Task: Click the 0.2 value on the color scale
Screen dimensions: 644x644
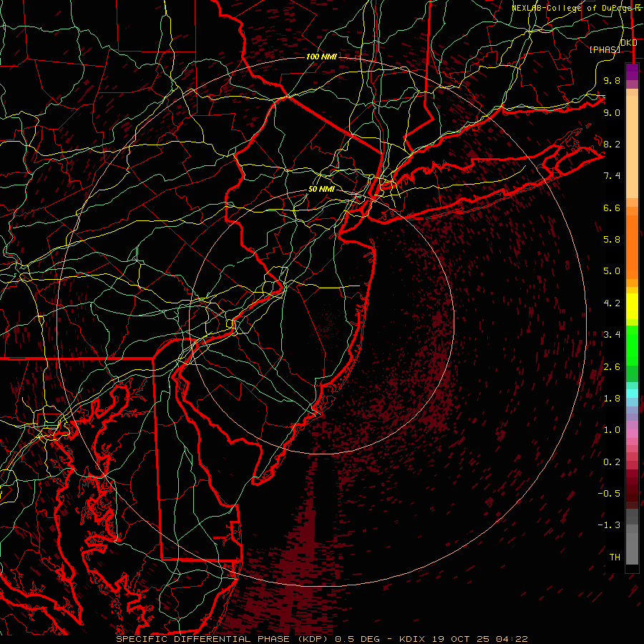Action: pyautogui.click(x=612, y=462)
